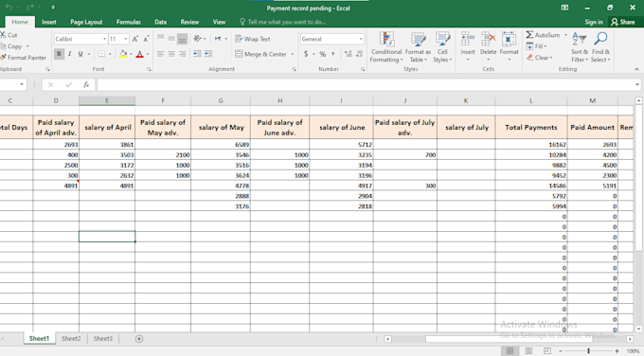Open Format as Table gallery
Screen dimensions: 644x356
click(418, 47)
